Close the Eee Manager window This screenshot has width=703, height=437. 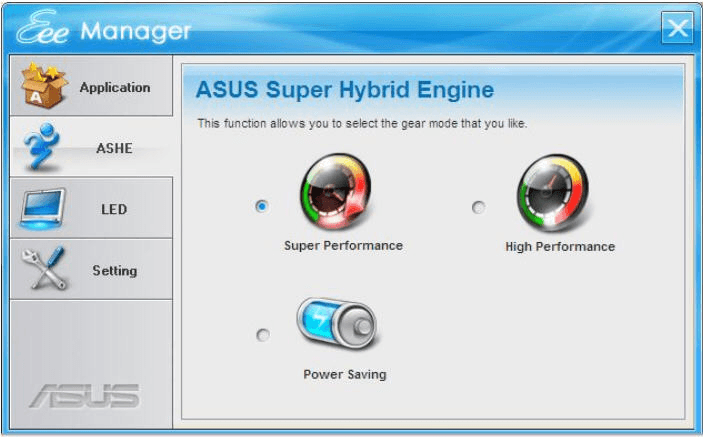point(677,28)
